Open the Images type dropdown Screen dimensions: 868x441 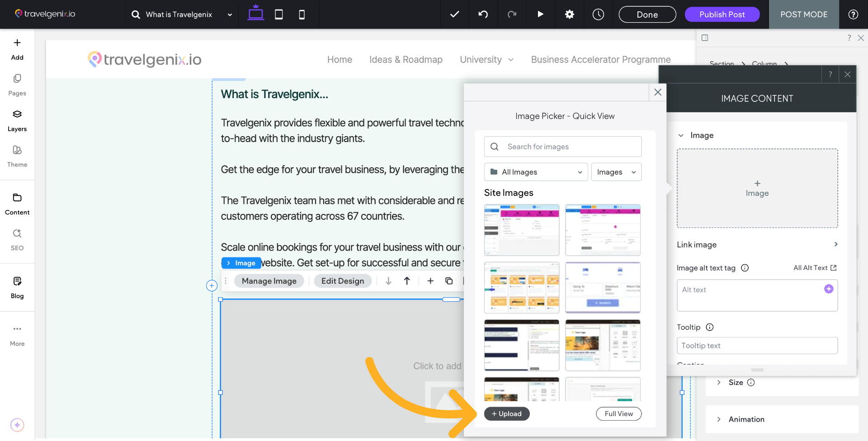(x=616, y=172)
